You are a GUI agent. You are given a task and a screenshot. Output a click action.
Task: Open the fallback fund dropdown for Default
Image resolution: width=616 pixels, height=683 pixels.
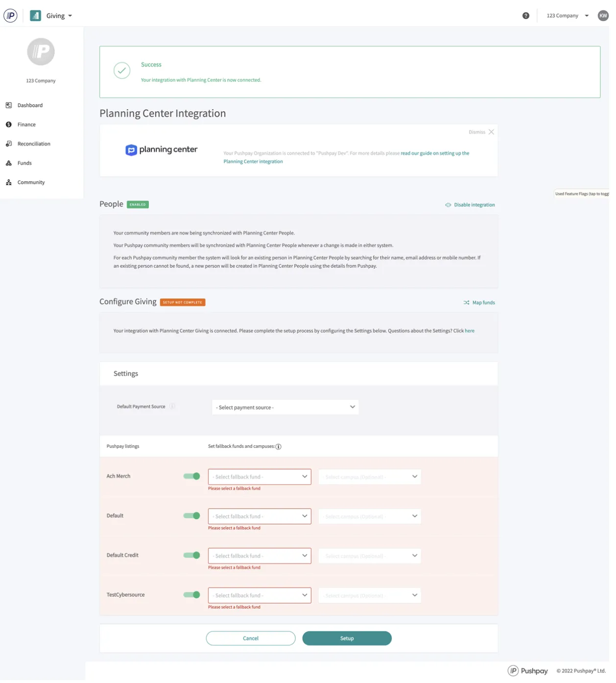pos(259,516)
